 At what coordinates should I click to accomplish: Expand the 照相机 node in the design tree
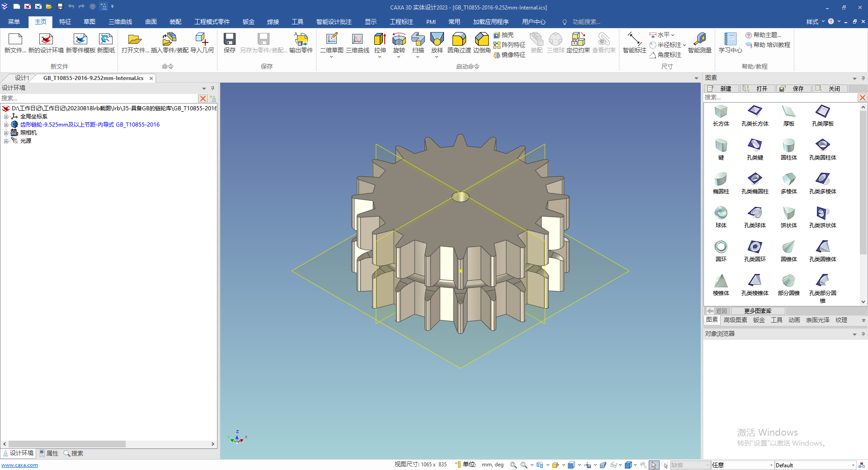click(x=6, y=133)
